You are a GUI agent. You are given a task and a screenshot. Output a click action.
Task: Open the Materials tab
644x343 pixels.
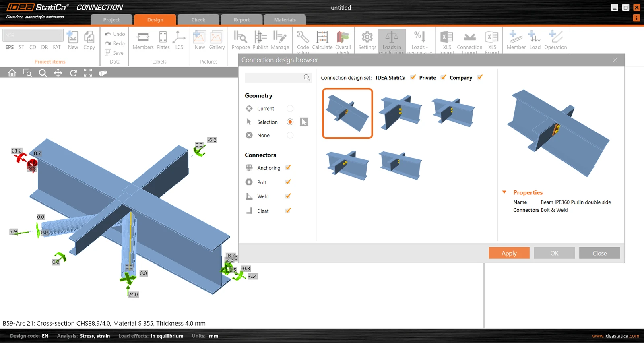(285, 20)
